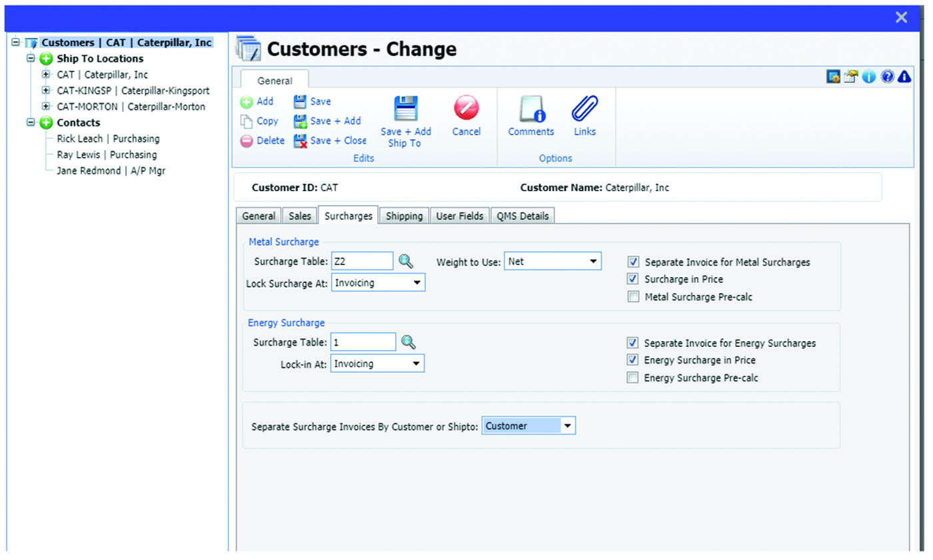Select CAT-MORTON | Caterpillar-Morton location
This screenshot has height=560, width=933.
131,107
